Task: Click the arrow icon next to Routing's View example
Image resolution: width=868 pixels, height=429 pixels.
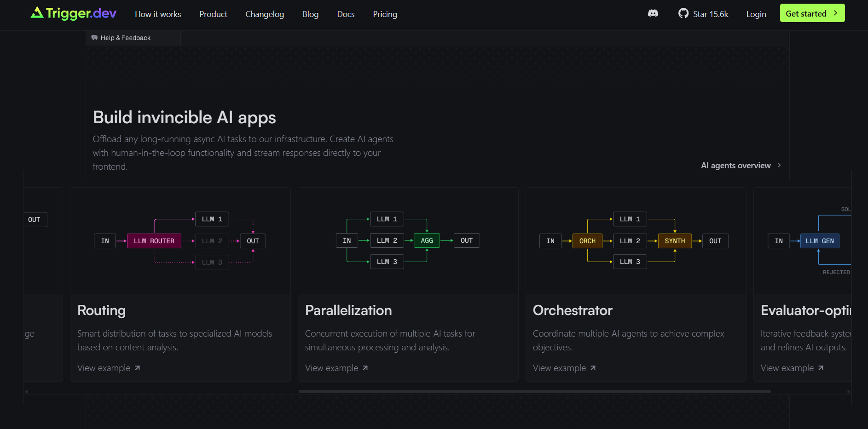Action: click(x=137, y=368)
